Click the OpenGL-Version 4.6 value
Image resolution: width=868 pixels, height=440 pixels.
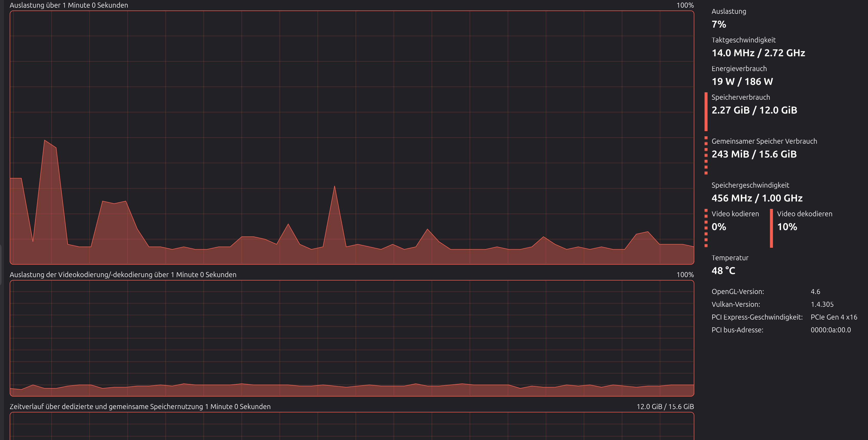pos(815,292)
